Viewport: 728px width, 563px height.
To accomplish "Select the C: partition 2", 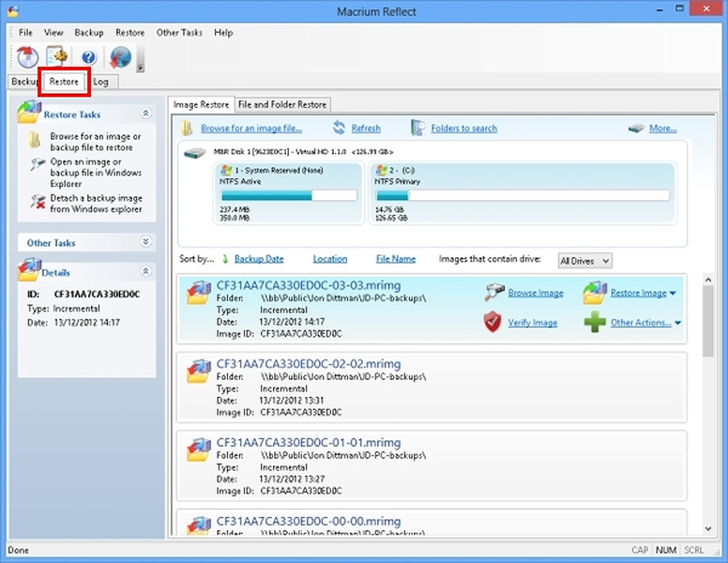I will click(x=523, y=193).
